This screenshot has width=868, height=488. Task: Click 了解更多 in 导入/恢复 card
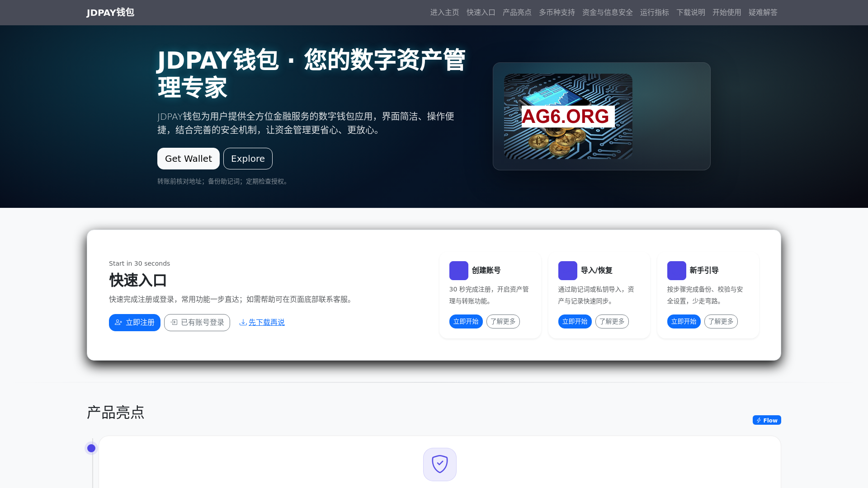[x=612, y=322]
